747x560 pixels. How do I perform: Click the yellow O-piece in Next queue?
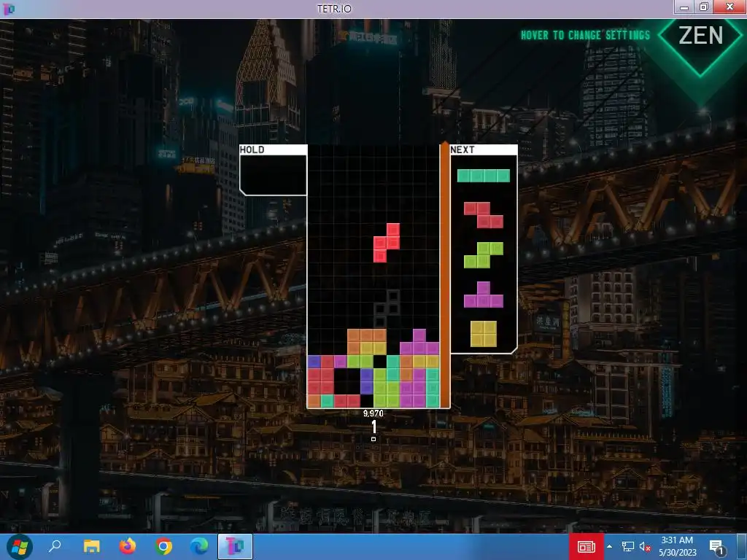click(484, 334)
